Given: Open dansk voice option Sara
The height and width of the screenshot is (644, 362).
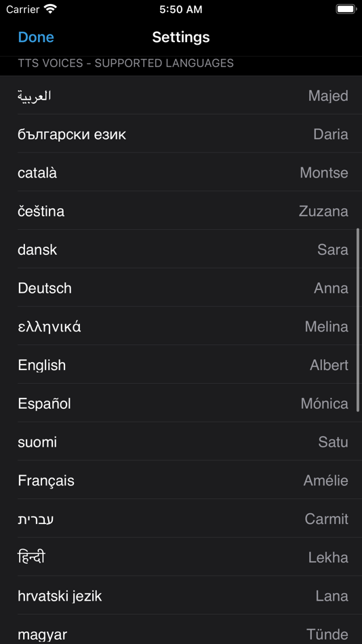Looking at the screenshot, I should [181, 249].
